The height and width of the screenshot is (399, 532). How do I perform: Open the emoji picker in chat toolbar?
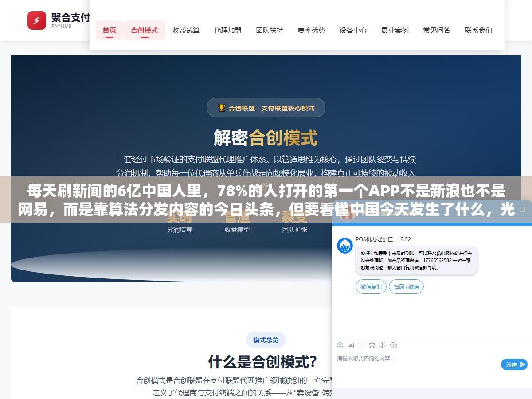coord(340,345)
